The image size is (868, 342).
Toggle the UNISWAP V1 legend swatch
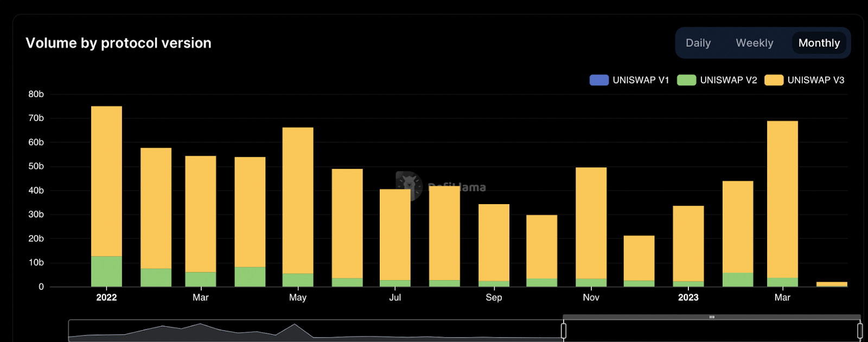coord(599,80)
